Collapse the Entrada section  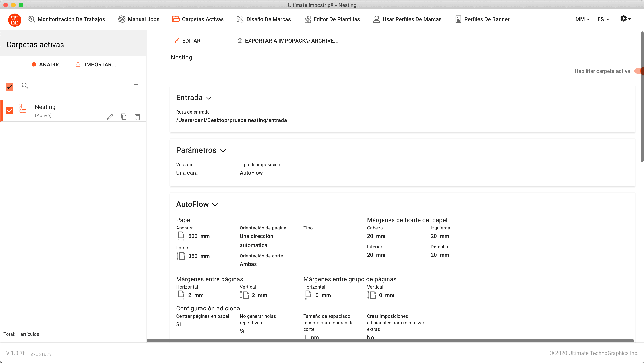click(x=209, y=98)
